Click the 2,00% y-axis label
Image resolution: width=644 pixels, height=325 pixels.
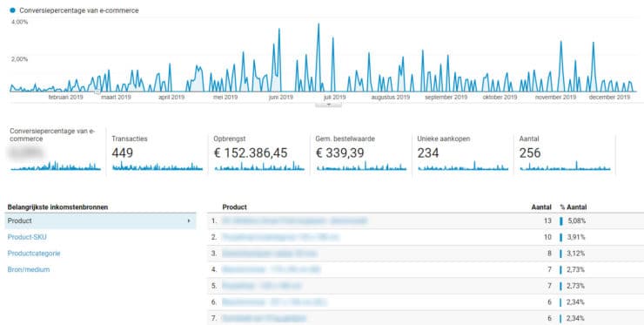point(20,59)
